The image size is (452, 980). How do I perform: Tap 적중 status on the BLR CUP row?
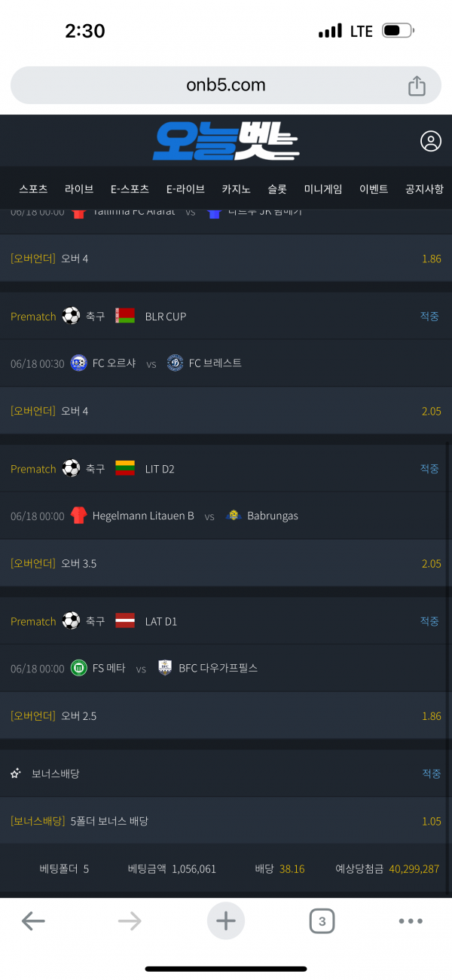429,317
